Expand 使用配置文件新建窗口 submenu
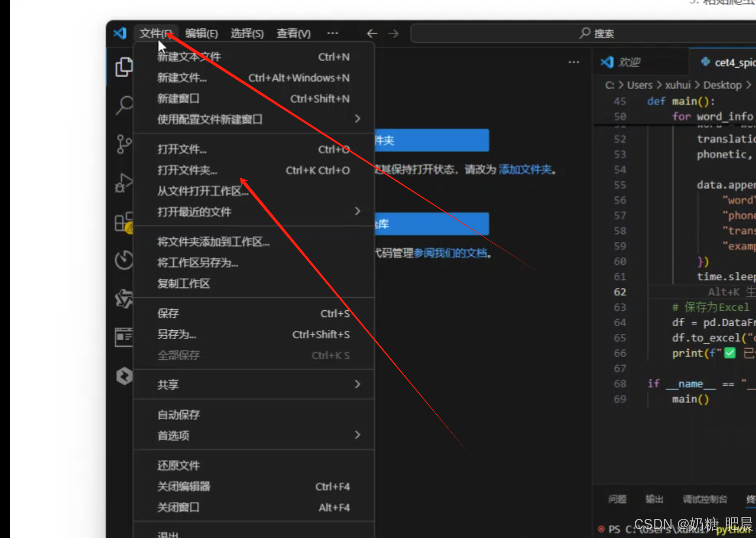Viewport: 756px width, 538px height. (254, 119)
